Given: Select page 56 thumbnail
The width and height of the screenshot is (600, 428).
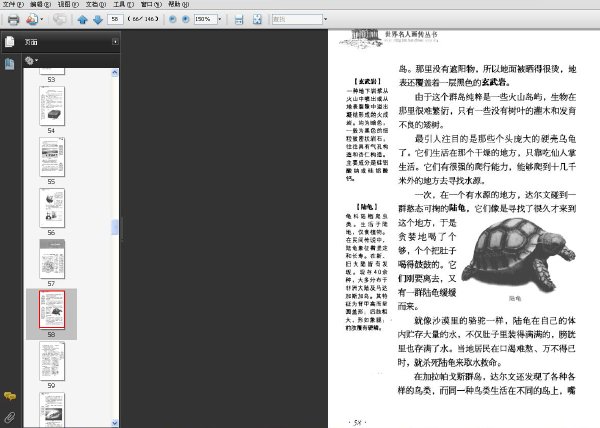Looking at the screenshot, I should (52, 208).
